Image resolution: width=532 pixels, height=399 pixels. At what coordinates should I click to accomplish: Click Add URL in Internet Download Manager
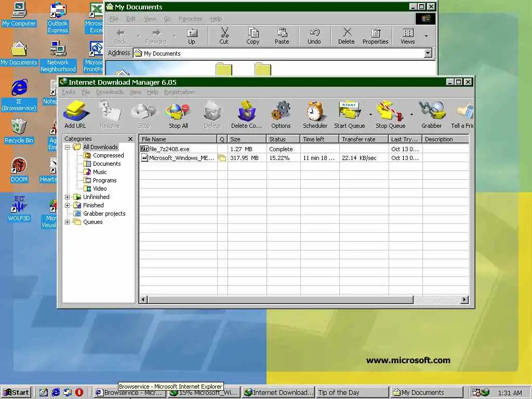75,114
